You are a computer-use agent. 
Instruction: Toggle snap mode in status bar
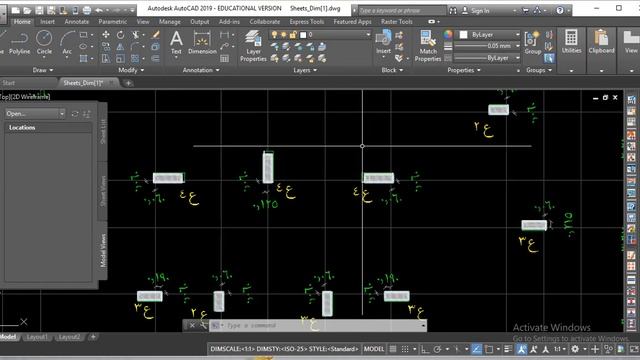pos(405,349)
